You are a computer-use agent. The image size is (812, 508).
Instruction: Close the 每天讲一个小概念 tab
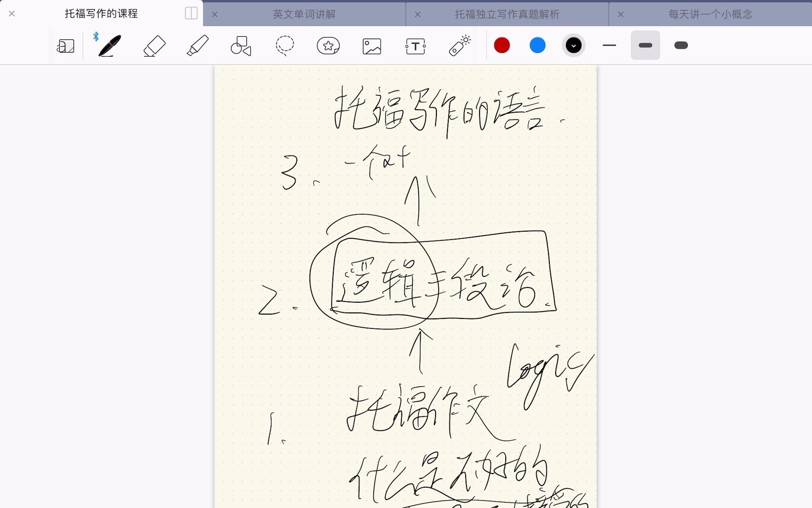point(621,14)
